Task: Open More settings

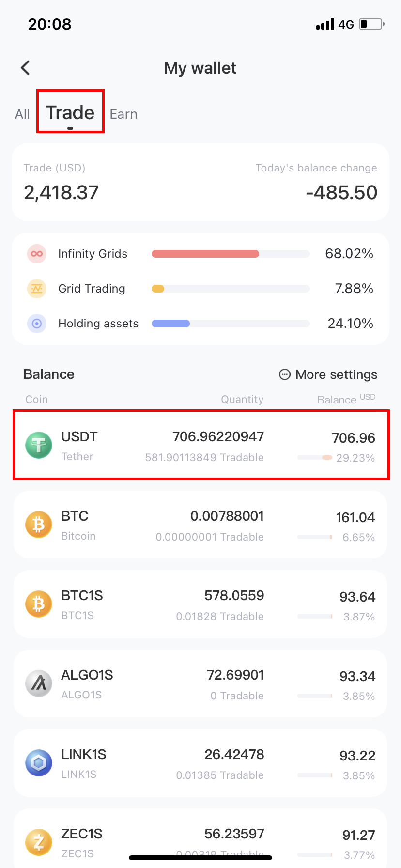Action: pos(328,374)
